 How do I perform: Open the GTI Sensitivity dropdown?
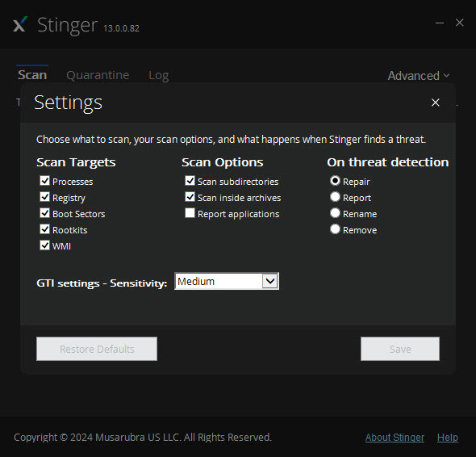(x=227, y=281)
